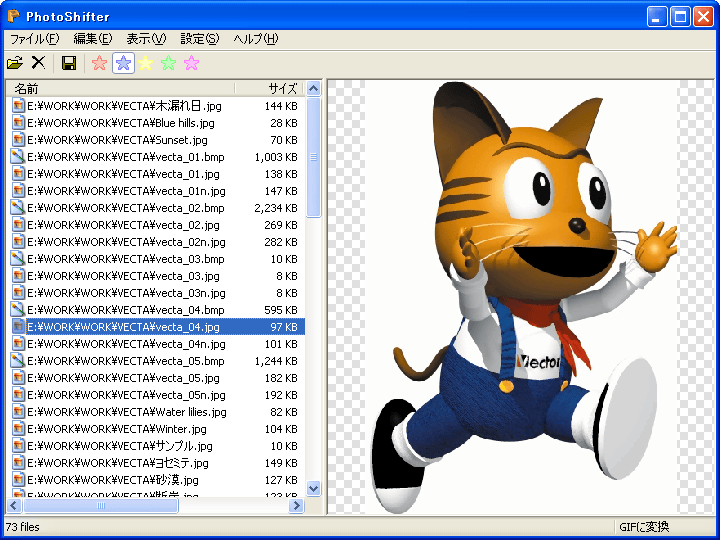Click the GIFに変換 status bar text
Viewport: 720px width, 540px height.
tap(644, 527)
